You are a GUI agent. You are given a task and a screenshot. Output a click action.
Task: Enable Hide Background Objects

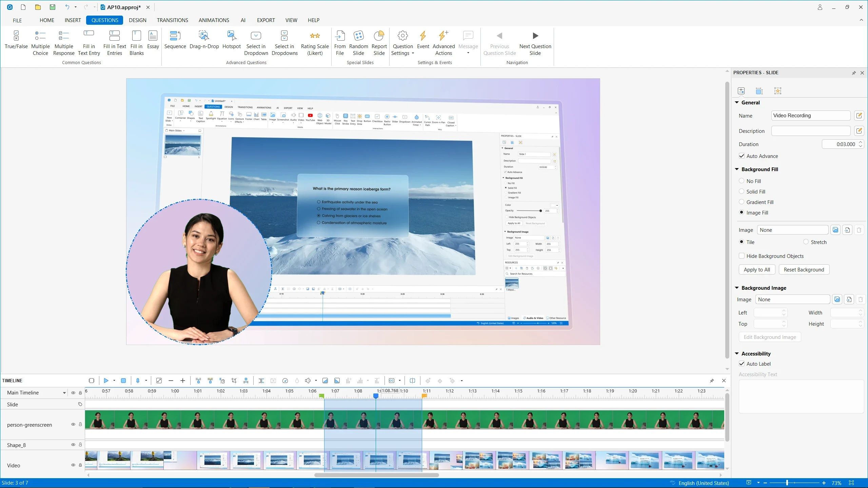(742, 256)
